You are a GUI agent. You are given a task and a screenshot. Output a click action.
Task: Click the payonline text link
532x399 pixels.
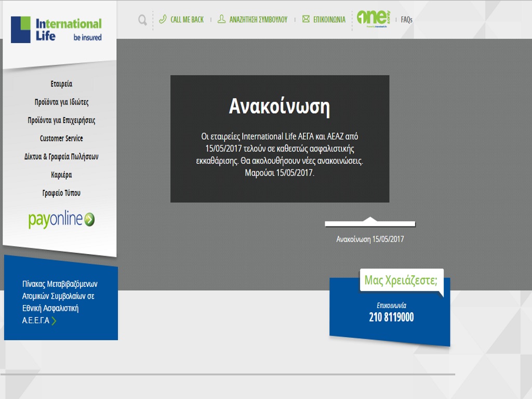tap(55, 220)
